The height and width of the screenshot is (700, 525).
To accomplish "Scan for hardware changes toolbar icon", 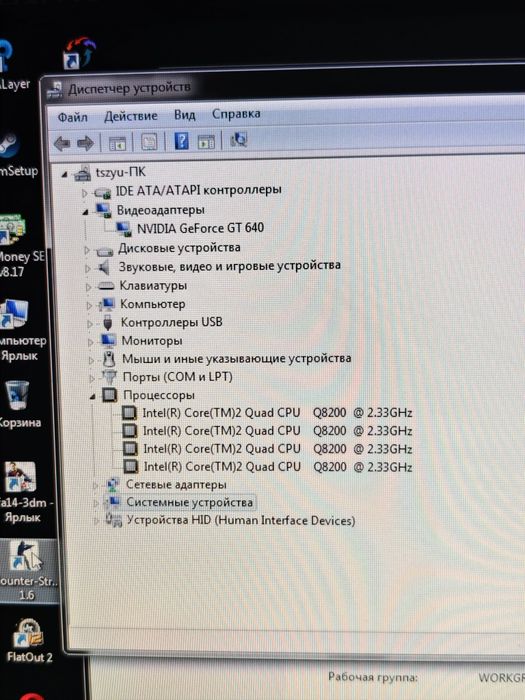I will [238, 140].
